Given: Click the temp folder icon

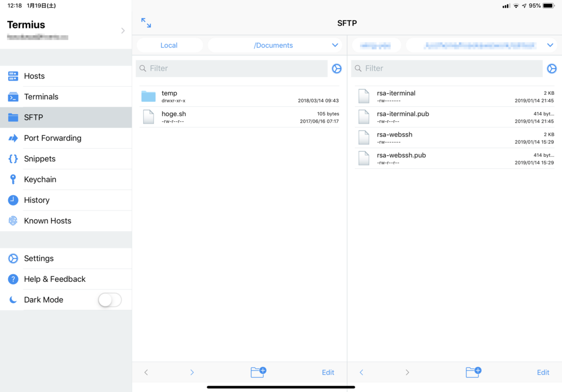Looking at the screenshot, I should [148, 96].
